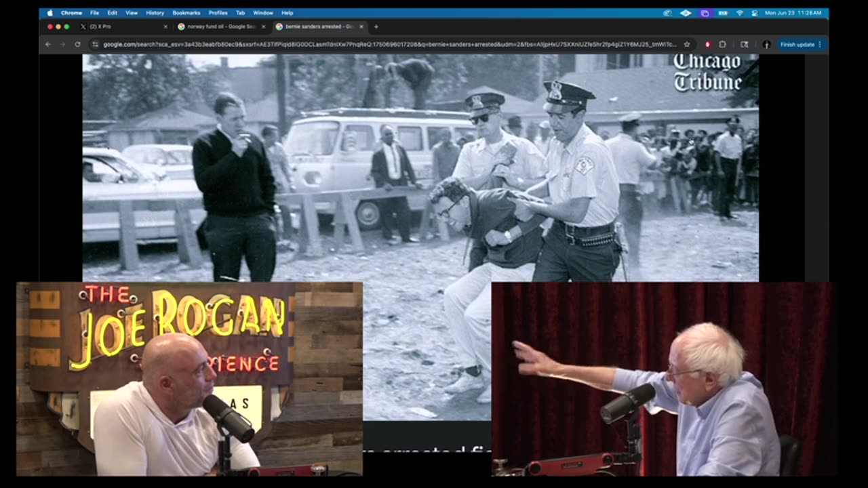Image resolution: width=868 pixels, height=488 pixels.
Task: Bookmark this page with the star
Action: [x=686, y=44]
